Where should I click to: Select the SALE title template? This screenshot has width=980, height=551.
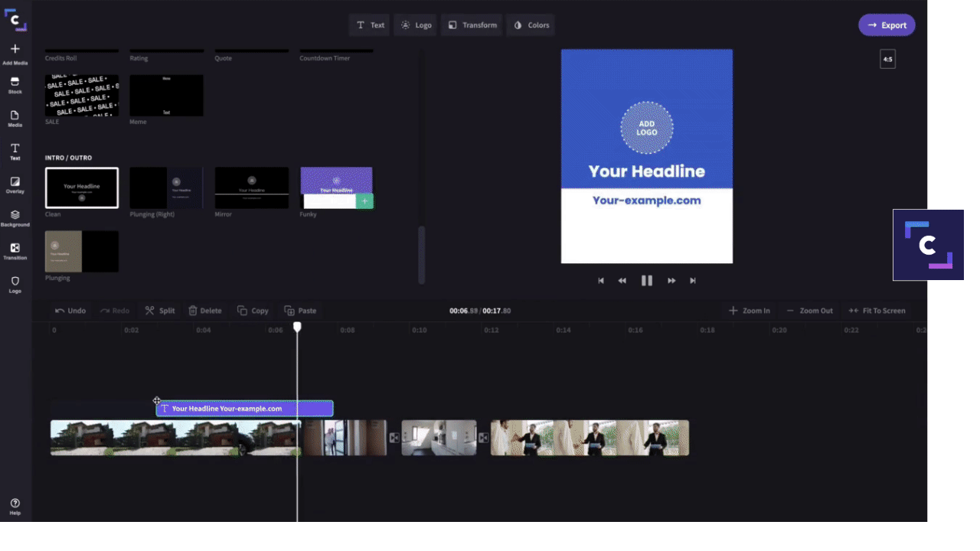[x=82, y=96]
